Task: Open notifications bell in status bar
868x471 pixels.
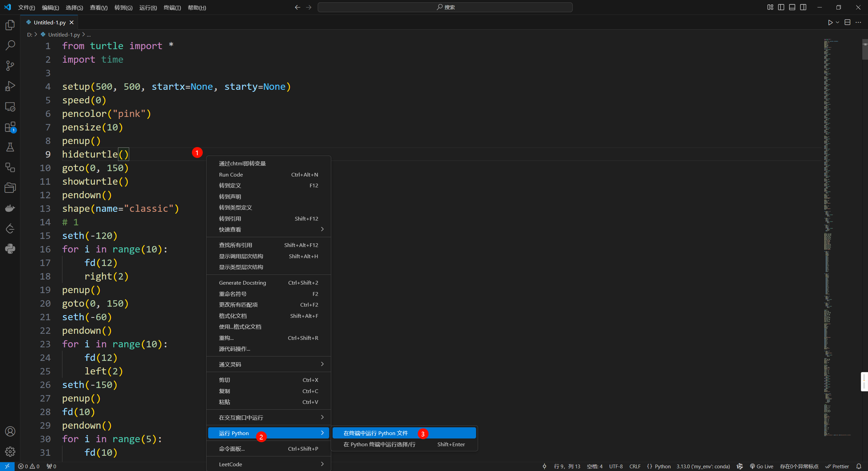Action: point(859,466)
